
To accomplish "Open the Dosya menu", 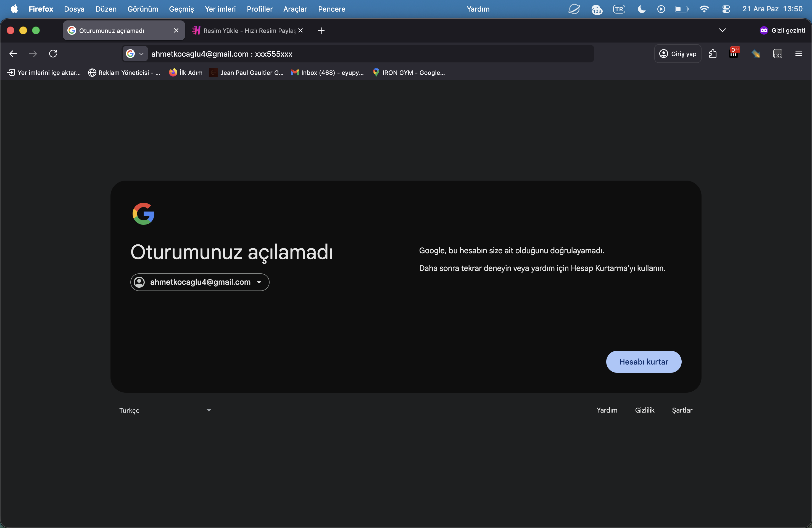I will tap(74, 9).
